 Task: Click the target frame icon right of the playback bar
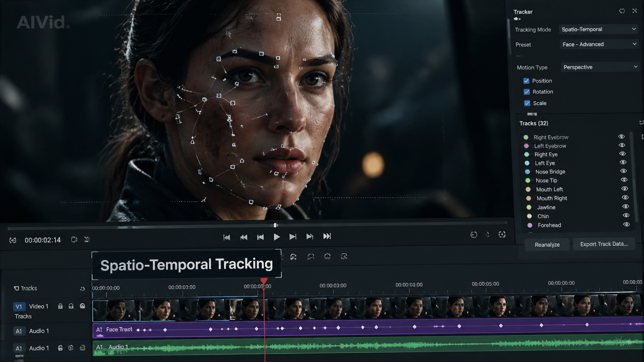pyautogui.click(x=502, y=234)
